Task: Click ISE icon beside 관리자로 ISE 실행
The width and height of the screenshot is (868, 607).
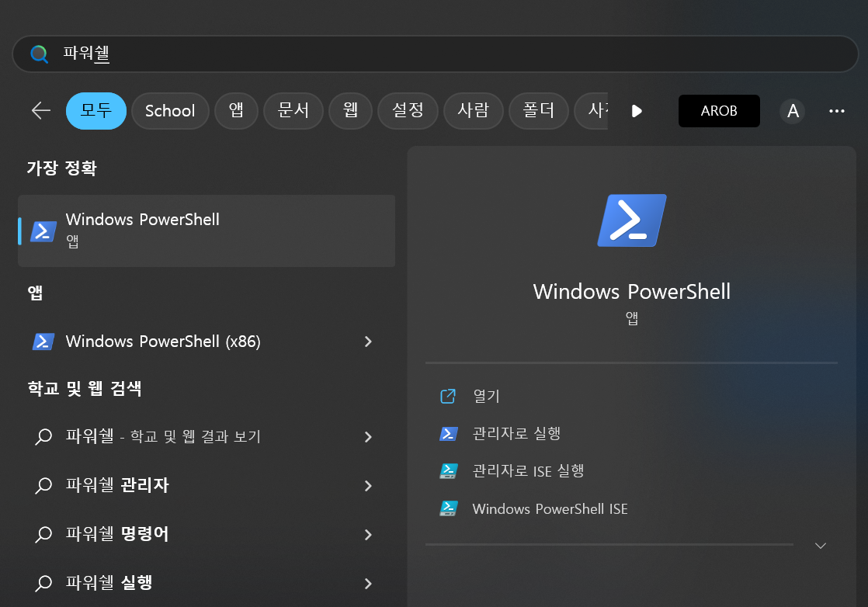Action: [x=449, y=471]
